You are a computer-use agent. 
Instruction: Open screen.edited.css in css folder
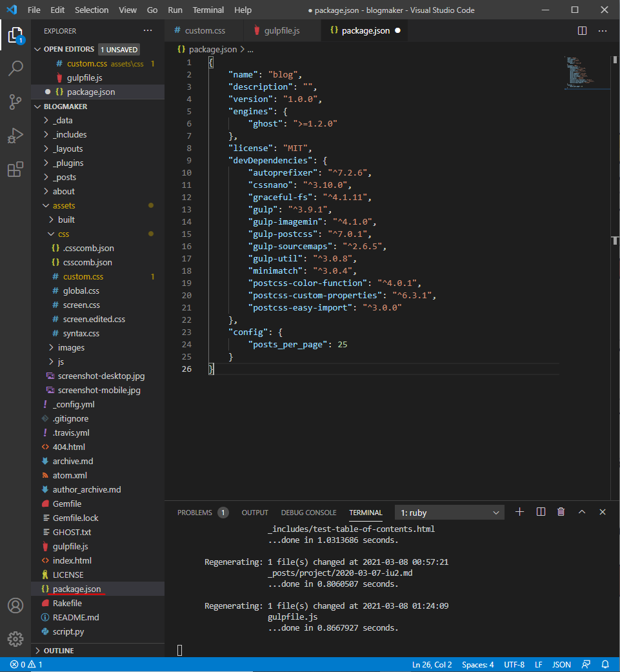pyautogui.click(x=94, y=320)
